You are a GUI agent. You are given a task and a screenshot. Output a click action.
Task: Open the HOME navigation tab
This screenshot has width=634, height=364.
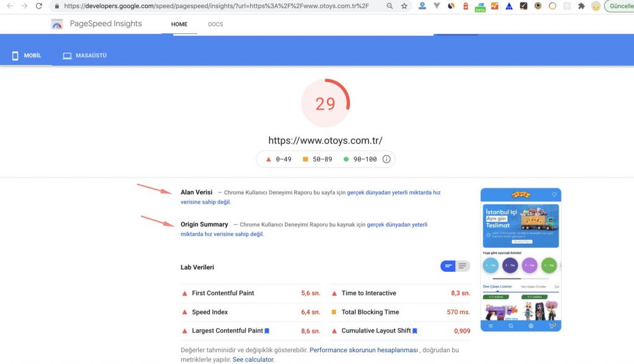point(179,24)
